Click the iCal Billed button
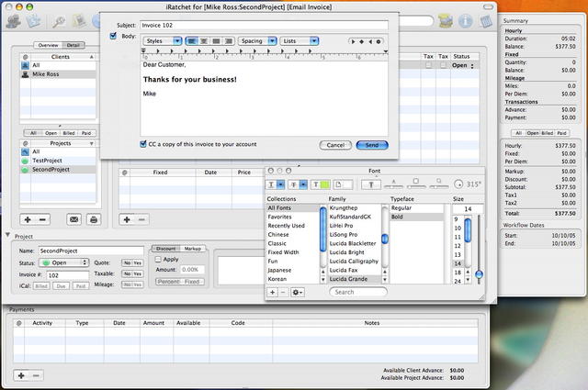 pos(41,286)
